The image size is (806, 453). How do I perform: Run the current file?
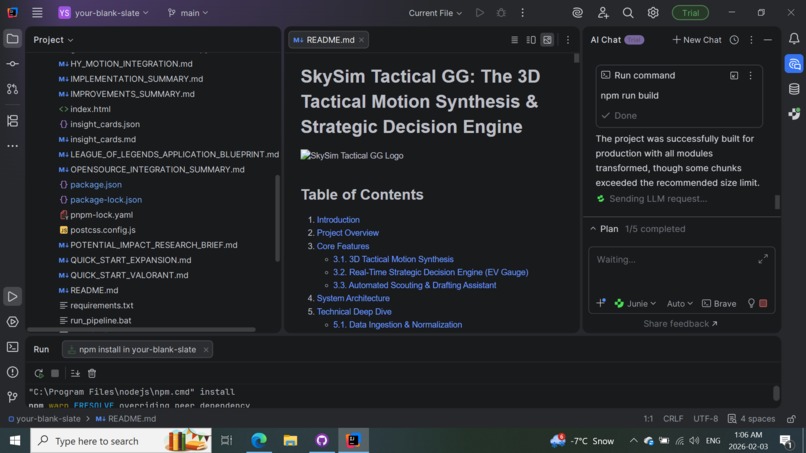(480, 13)
